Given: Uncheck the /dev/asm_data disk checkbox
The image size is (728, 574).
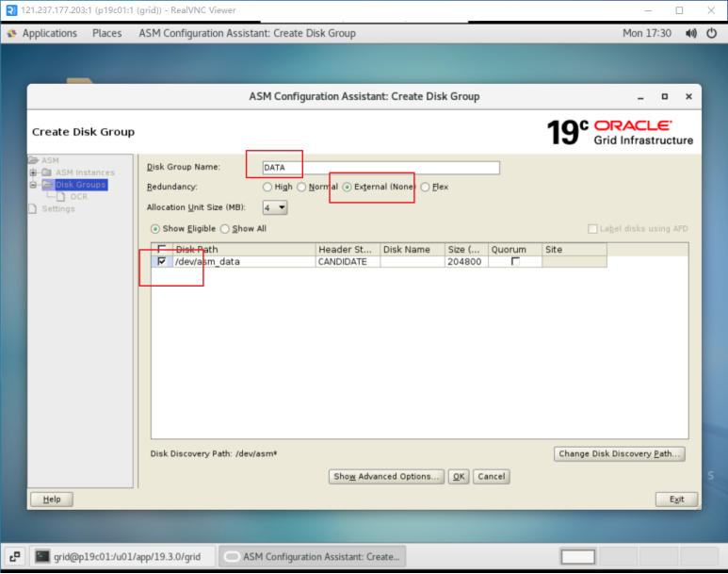Looking at the screenshot, I should coord(162,262).
